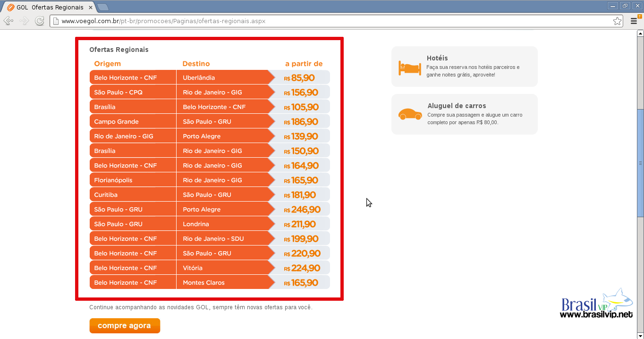Click the R$ 85,90 price

(x=299, y=78)
